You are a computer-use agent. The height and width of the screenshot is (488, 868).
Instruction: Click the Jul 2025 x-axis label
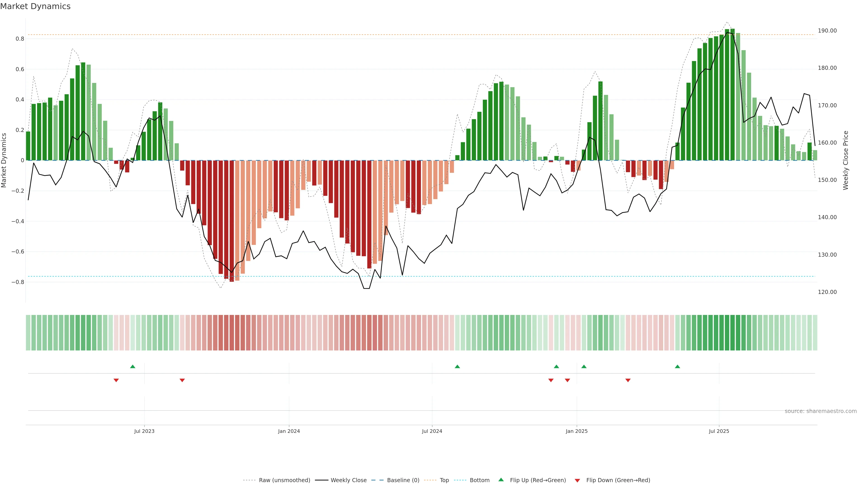[719, 431]
